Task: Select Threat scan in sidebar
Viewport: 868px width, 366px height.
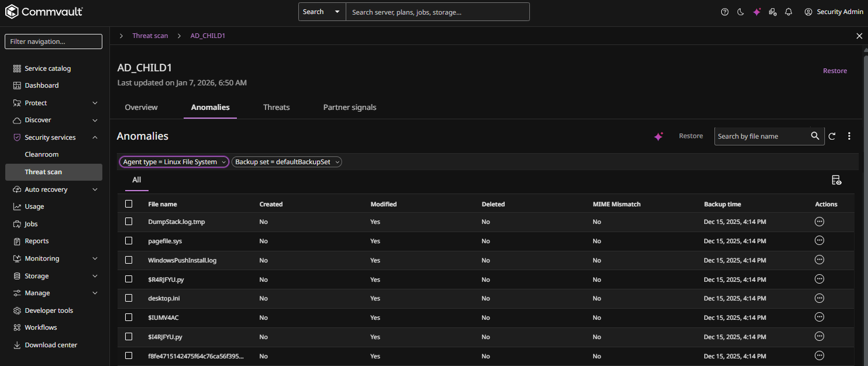Action: pos(54,172)
